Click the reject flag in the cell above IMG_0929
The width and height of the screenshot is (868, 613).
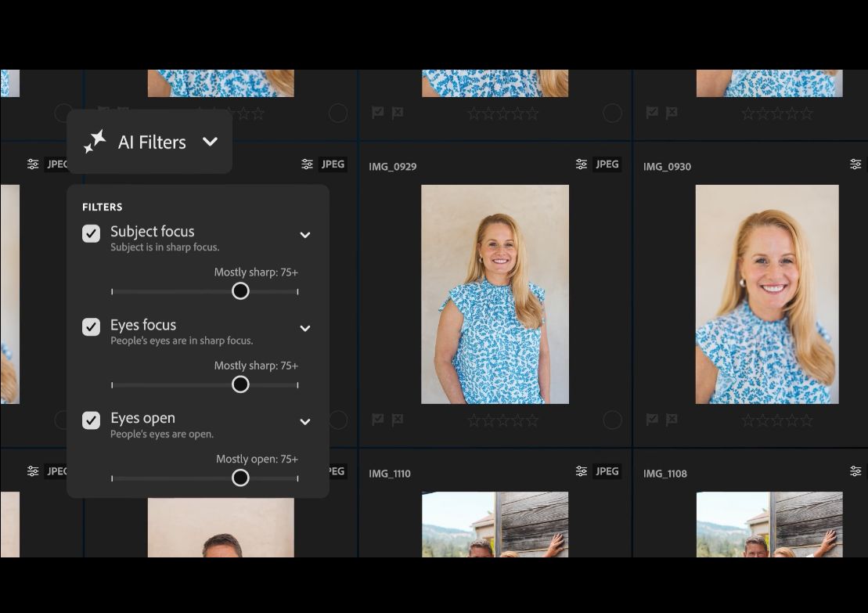(398, 113)
